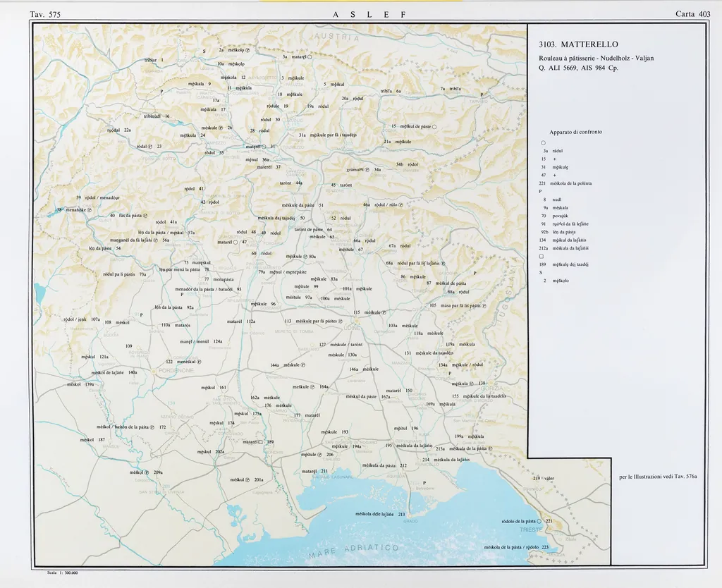Select legend entry 221 'mésкola de la polénta'

tap(566, 183)
